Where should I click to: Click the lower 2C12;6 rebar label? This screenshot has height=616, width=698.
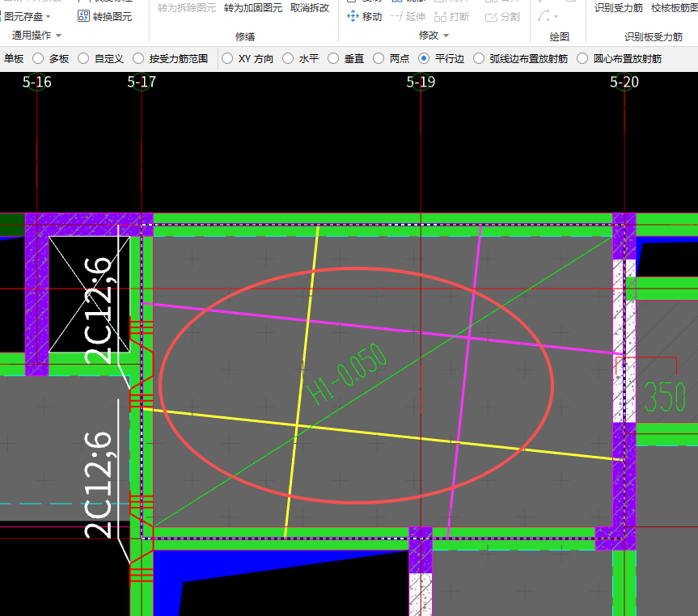pos(99,485)
